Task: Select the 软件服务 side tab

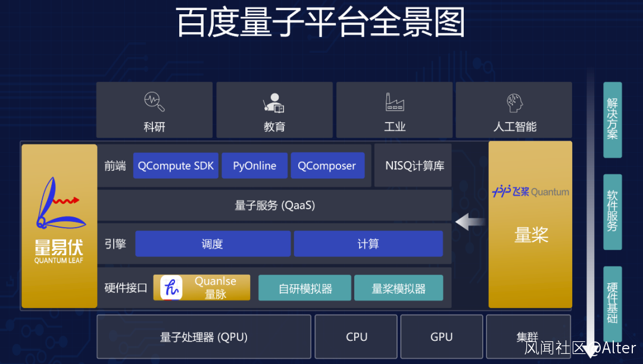Action: [612, 212]
